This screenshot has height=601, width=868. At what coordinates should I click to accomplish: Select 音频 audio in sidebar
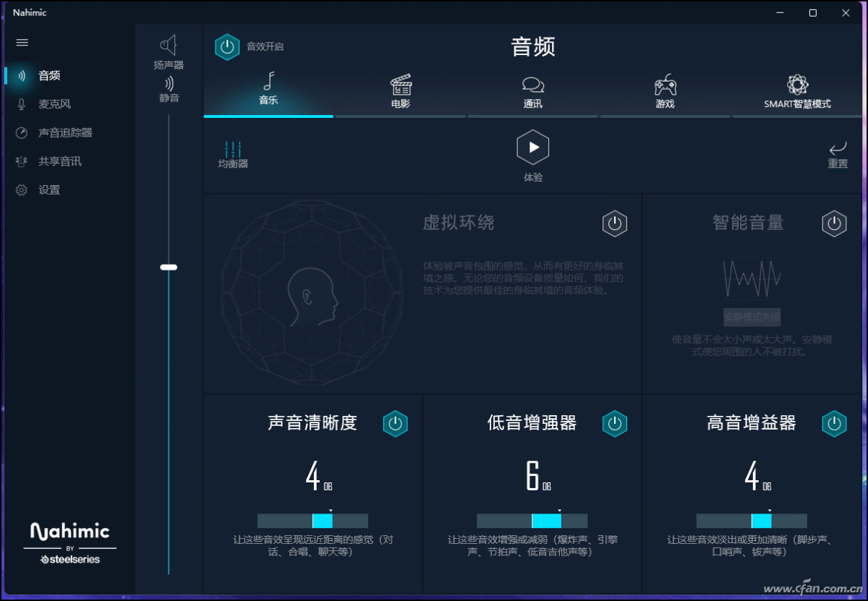pos(49,75)
